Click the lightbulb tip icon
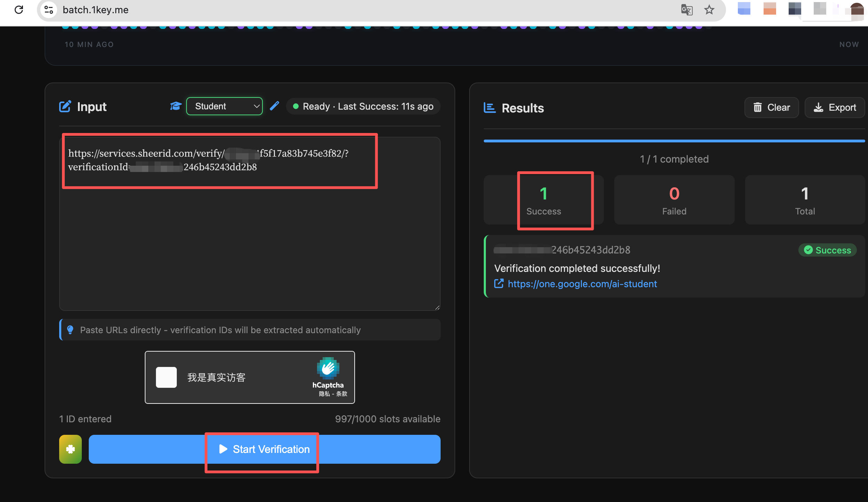Viewport: 868px width, 502px height. 70,330
